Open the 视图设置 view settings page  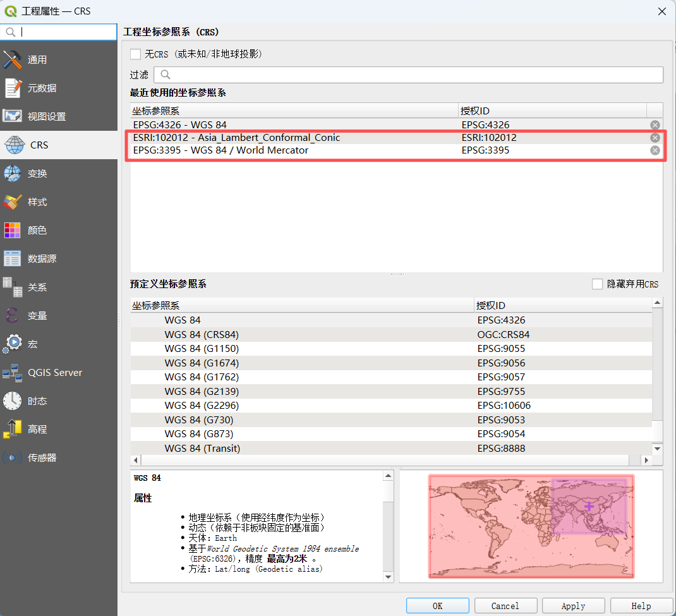pyautogui.click(x=59, y=116)
